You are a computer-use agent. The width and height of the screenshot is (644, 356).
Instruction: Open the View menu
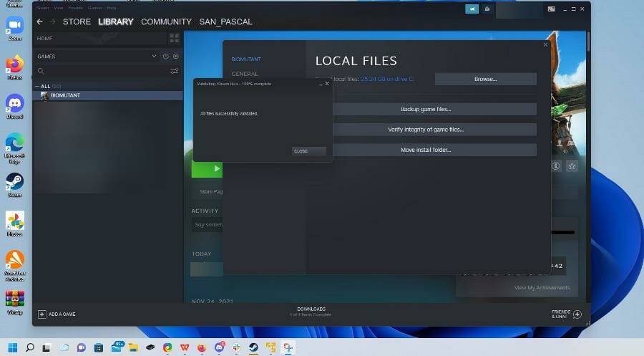[x=59, y=8]
